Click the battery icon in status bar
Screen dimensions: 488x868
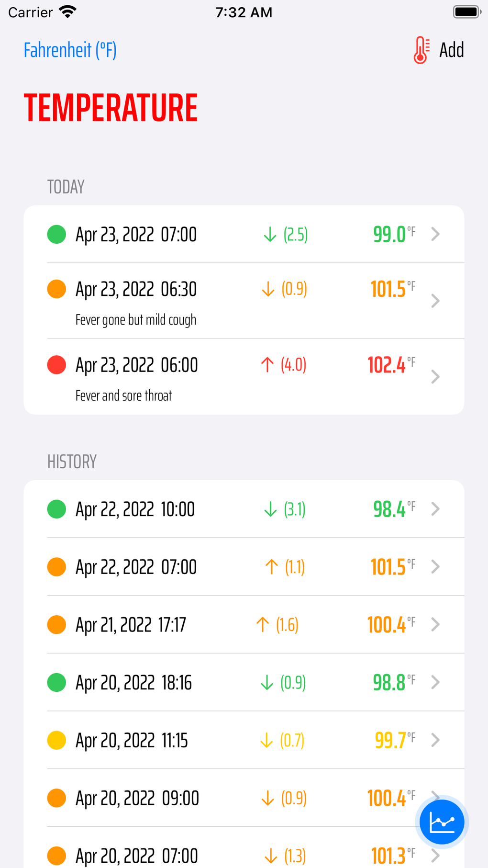click(466, 12)
